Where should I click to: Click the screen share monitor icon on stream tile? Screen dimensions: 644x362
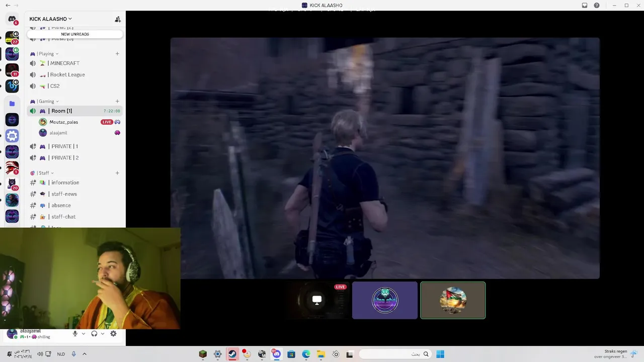point(317,300)
